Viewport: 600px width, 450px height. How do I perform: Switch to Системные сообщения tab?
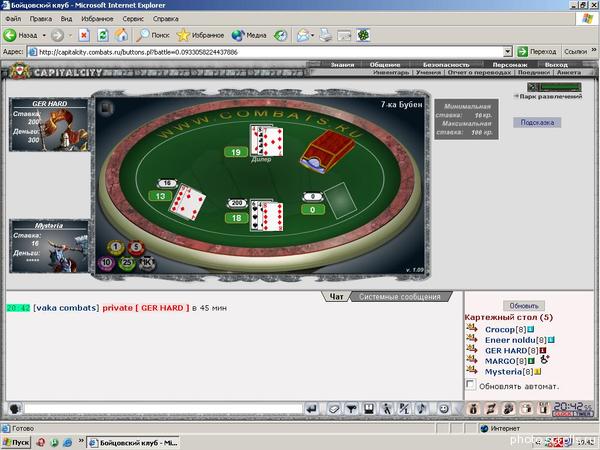pyautogui.click(x=399, y=297)
